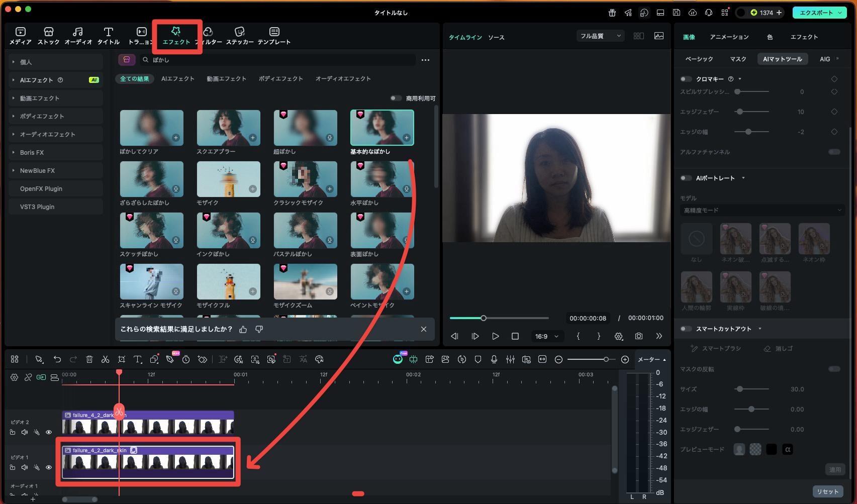Select the text T tool in timeline toolbar
This screenshot has width=857, height=504.
click(x=137, y=359)
